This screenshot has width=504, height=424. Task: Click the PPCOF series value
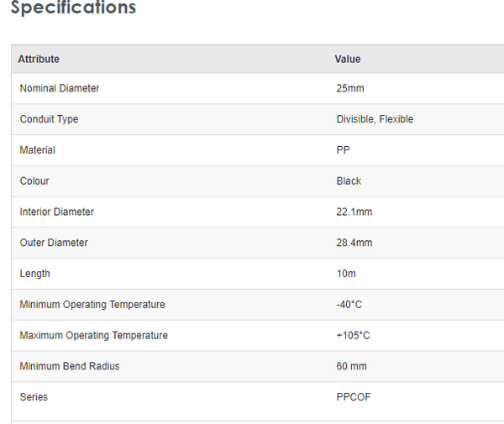coord(351,397)
